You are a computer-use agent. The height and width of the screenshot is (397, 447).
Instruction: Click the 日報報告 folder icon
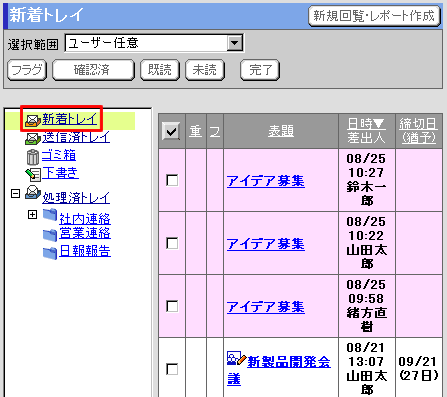click(x=50, y=253)
